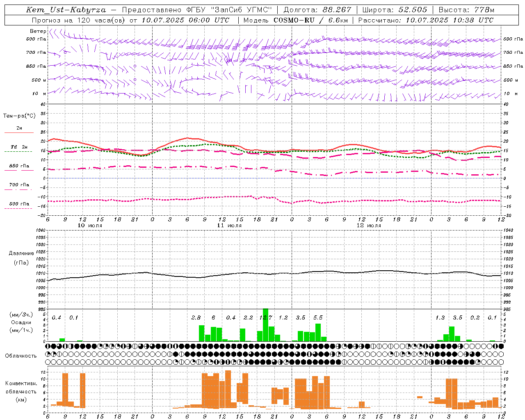Click the longitude value Долгота: 88.267
Viewport: 525px width, 420px height.
click(317, 10)
